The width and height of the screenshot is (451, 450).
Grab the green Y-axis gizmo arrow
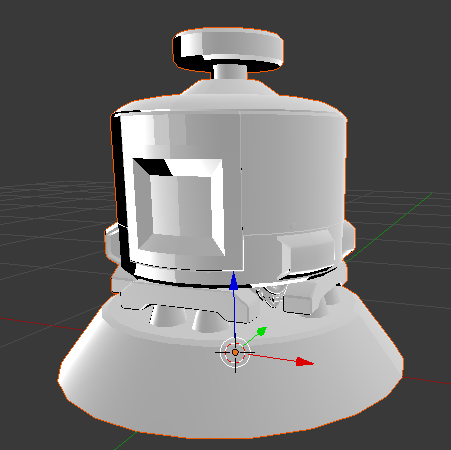coord(263,331)
